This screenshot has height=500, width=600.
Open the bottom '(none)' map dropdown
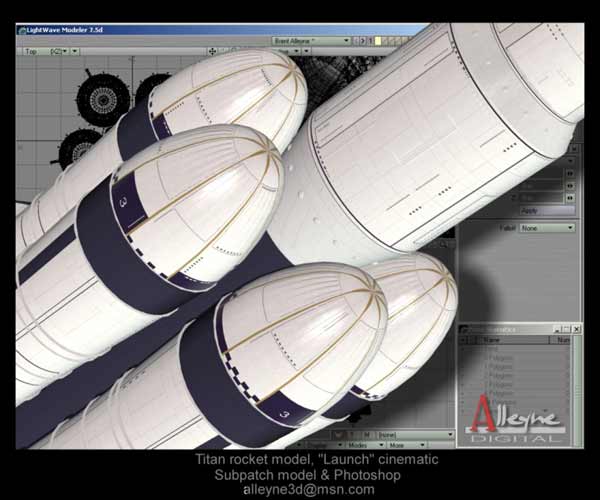click(416, 435)
